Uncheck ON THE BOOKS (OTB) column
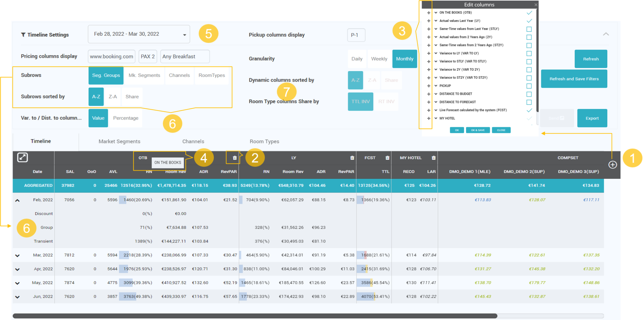644x320 pixels. point(529,13)
